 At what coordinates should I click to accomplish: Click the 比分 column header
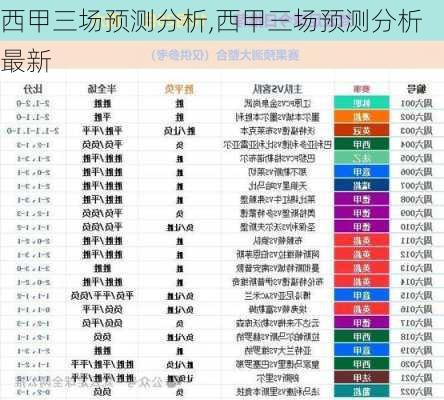click(x=33, y=89)
